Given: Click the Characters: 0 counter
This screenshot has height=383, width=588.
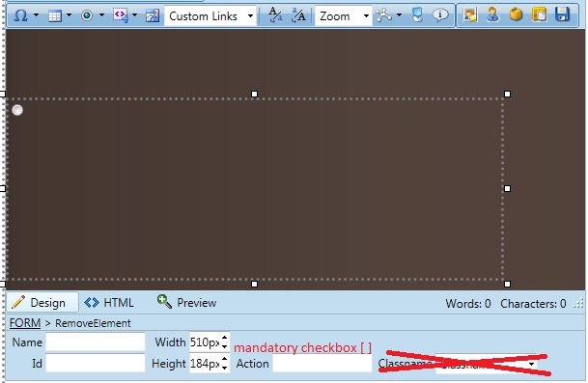Looking at the screenshot, I should tap(533, 303).
